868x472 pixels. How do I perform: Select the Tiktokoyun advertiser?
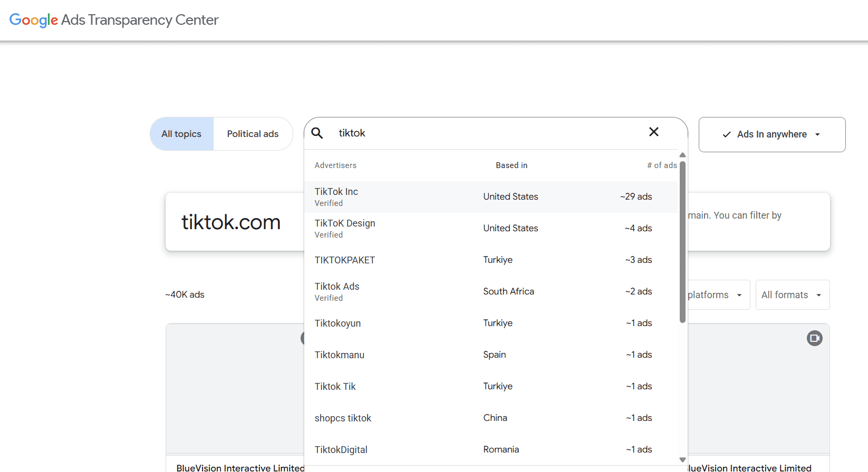491,323
